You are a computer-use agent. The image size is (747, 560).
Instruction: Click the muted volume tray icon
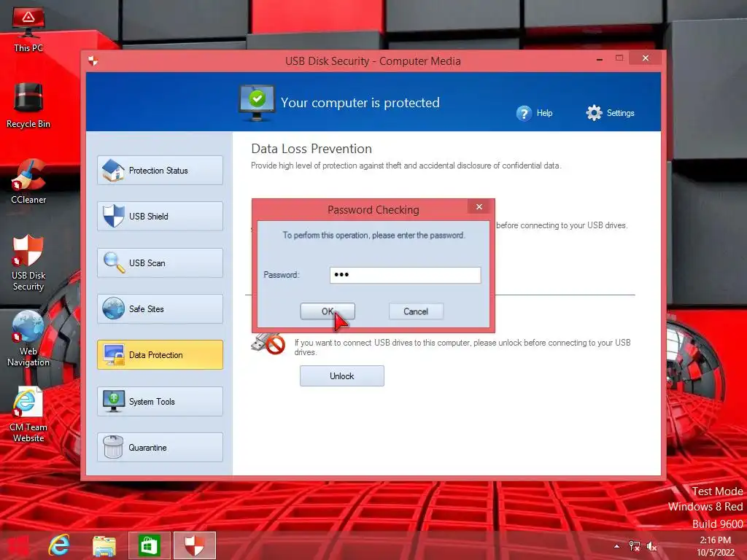pyautogui.click(x=651, y=546)
